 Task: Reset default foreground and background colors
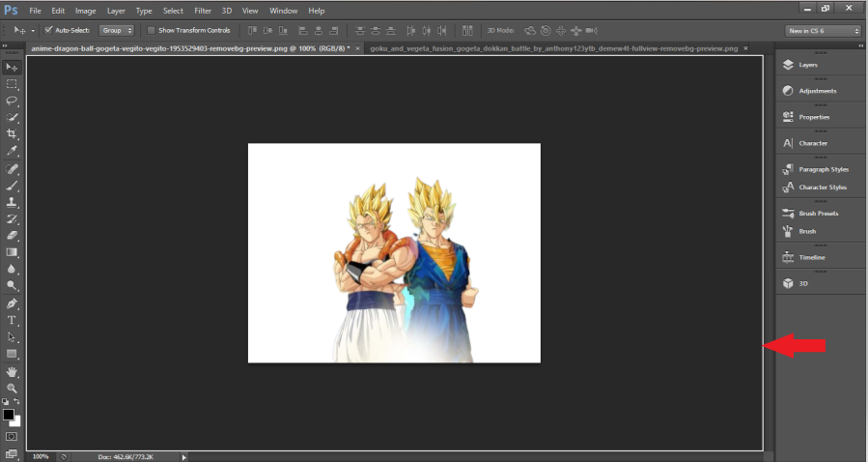[x=5, y=402]
